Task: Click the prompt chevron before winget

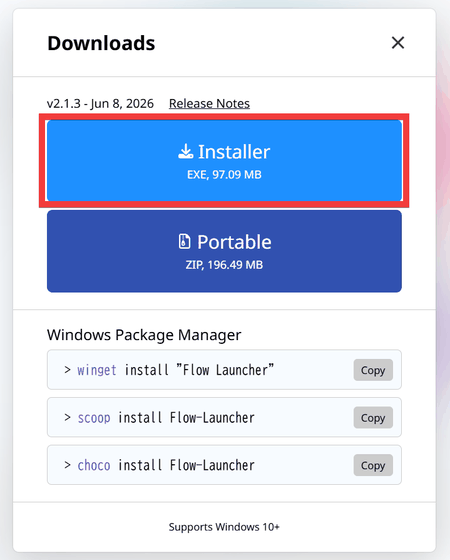Action: pyautogui.click(x=67, y=370)
